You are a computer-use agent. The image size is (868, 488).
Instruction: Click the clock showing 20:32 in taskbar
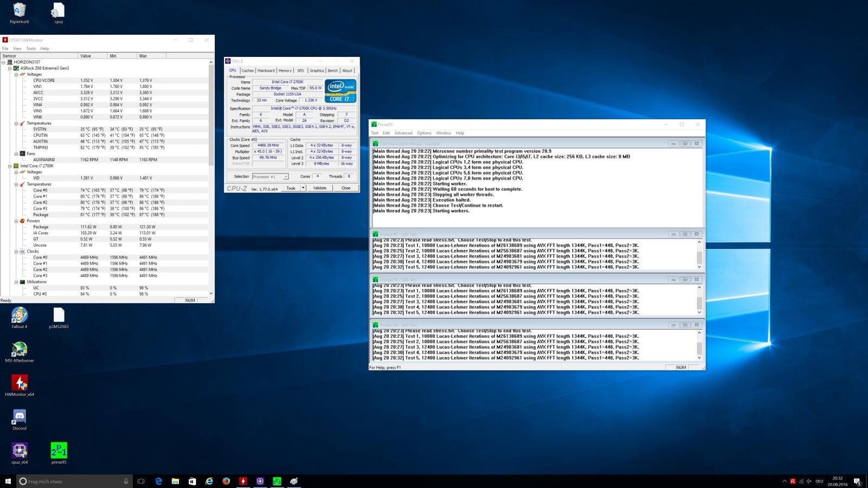(838, 478)
